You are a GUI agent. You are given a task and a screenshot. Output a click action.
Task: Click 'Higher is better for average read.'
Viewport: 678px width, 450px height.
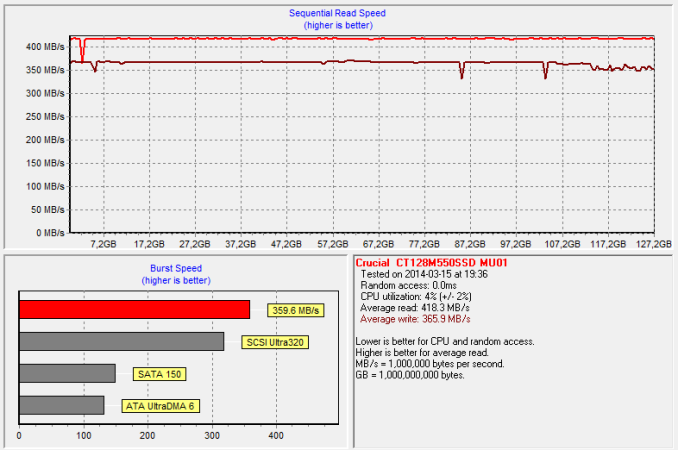tap(422, 353)
